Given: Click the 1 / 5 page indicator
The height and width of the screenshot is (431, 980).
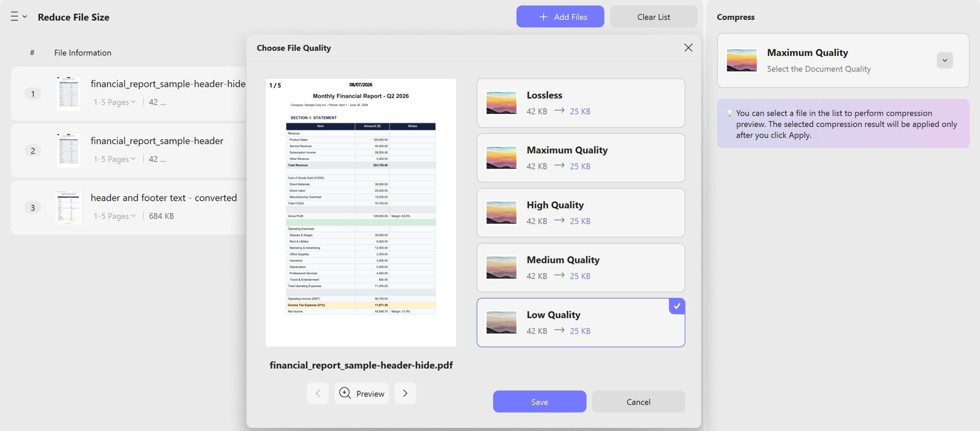Looking at the screenshot, I should [275, 85].
